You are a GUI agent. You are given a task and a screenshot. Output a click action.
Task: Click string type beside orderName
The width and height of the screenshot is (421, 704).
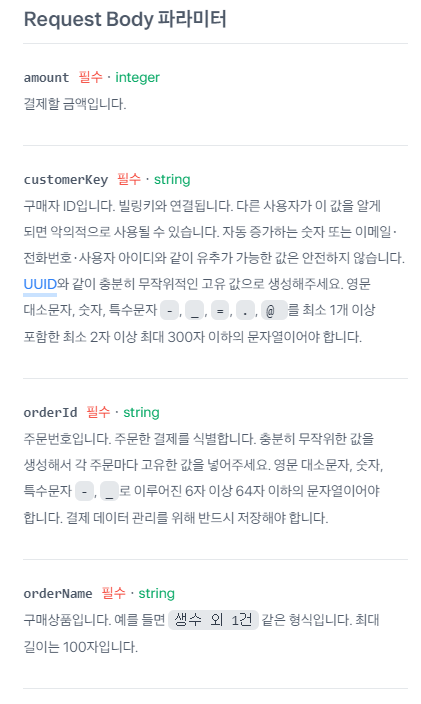[156, 594]
